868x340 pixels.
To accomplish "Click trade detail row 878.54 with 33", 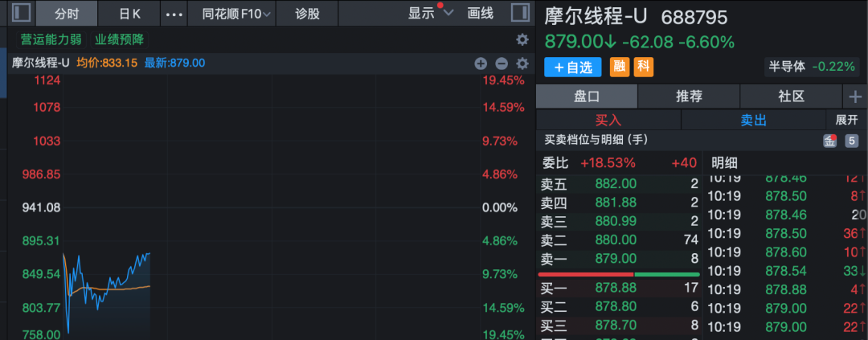I will pyautogui.click(x=786, y=272).
